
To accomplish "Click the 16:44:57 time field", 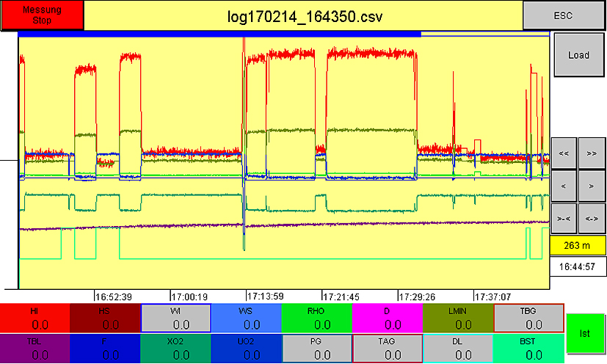I will (578, 266).
